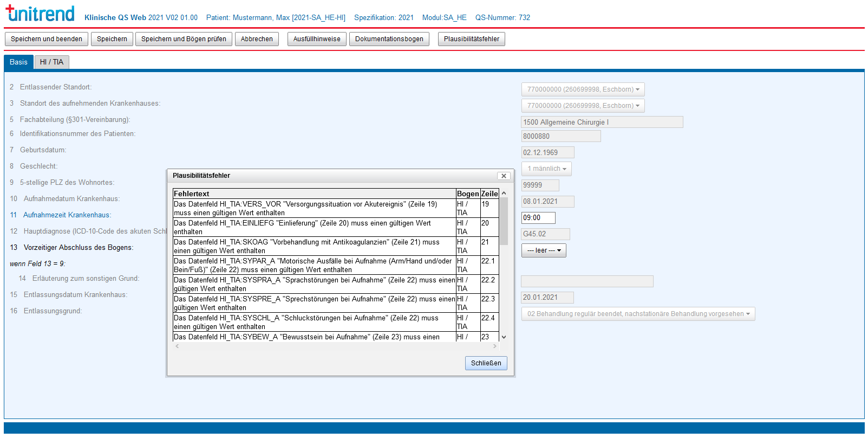Click Hauptdiagnose field G45.02

point(545,234)
